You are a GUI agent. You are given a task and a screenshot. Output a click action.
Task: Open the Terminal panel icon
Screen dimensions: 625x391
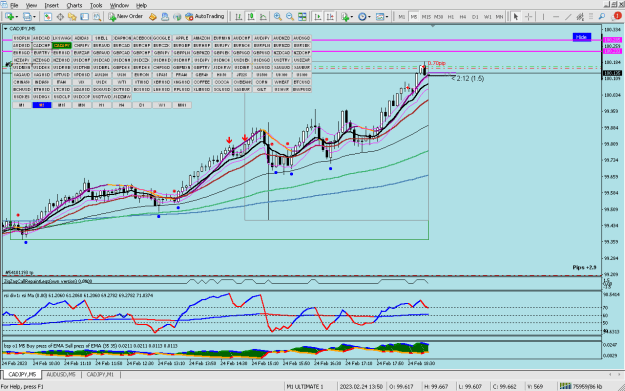pyautogui.click(x=85, y=17)
